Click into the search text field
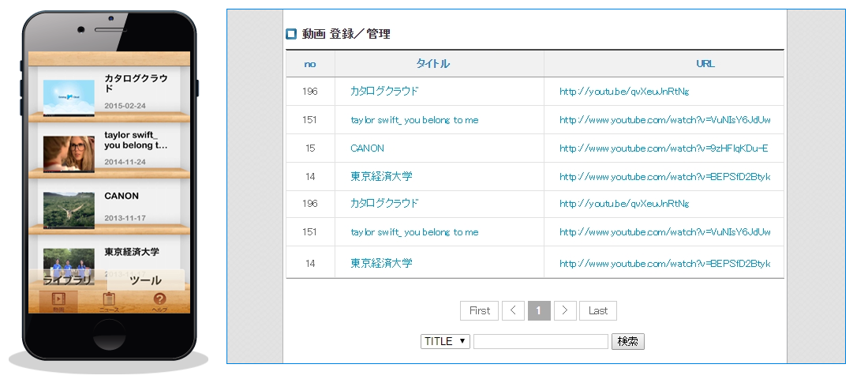Image resolution: width=868 pixels, height=383 pixels. pos(541,341)
